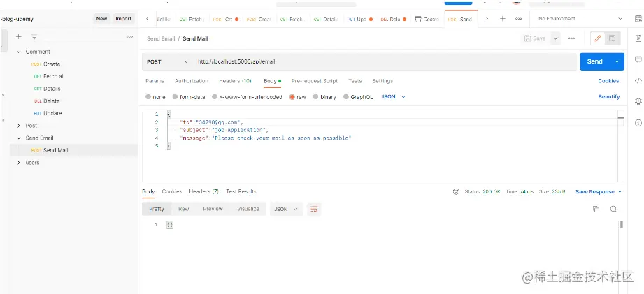
Task: Open the Comments icon in right sidebar
Action: pyautogui.click(x=638, y=59)
